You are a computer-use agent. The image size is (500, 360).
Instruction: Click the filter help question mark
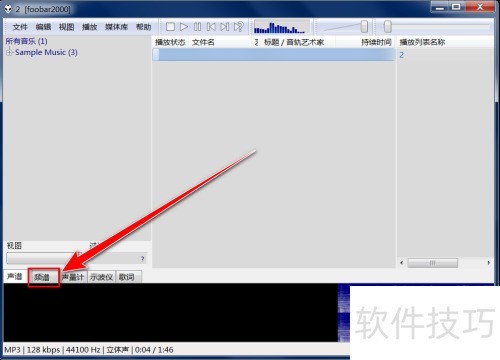point(142,259)
